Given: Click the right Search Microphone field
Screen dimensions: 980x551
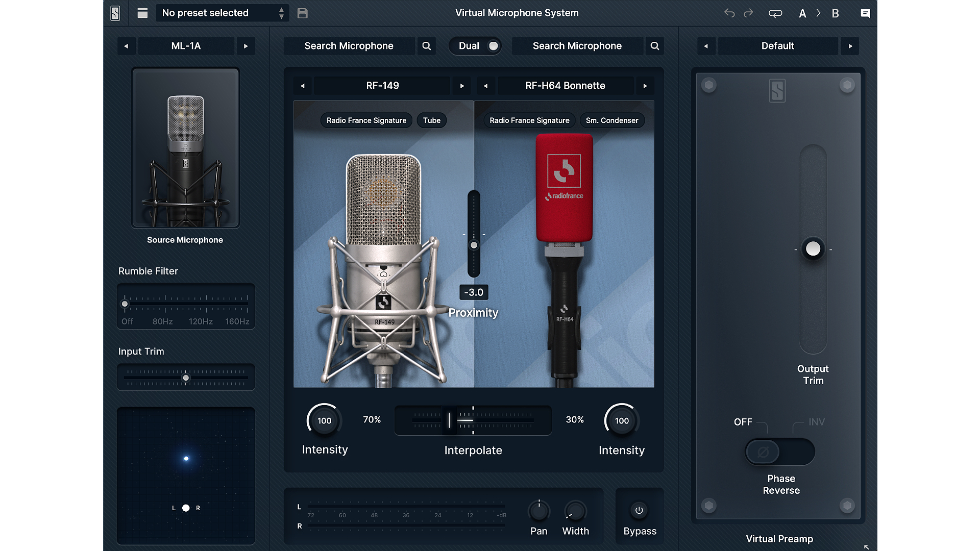Looking at the screenshot, I should (x=577, y=46).
